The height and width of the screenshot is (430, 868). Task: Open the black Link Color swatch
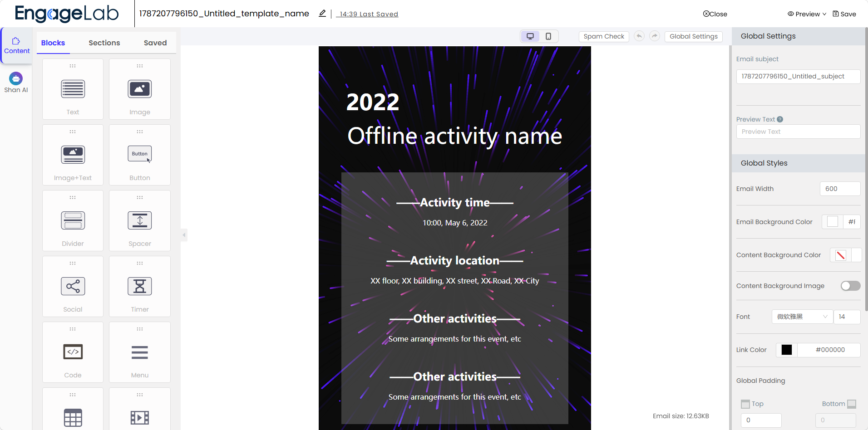coord(787,350)
